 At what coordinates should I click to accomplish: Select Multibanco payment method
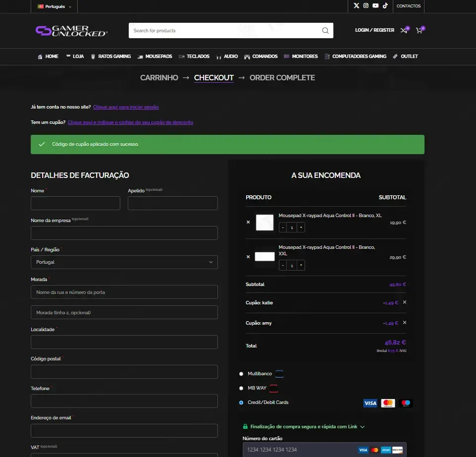click(241, 374)
